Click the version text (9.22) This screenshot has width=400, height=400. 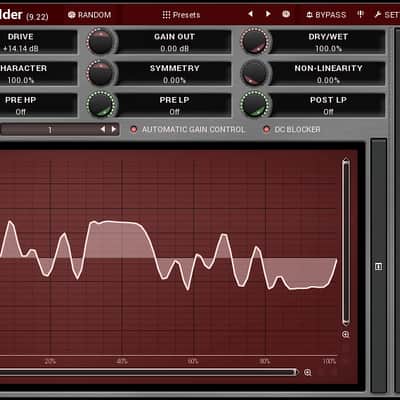click(x=37, y=16)
